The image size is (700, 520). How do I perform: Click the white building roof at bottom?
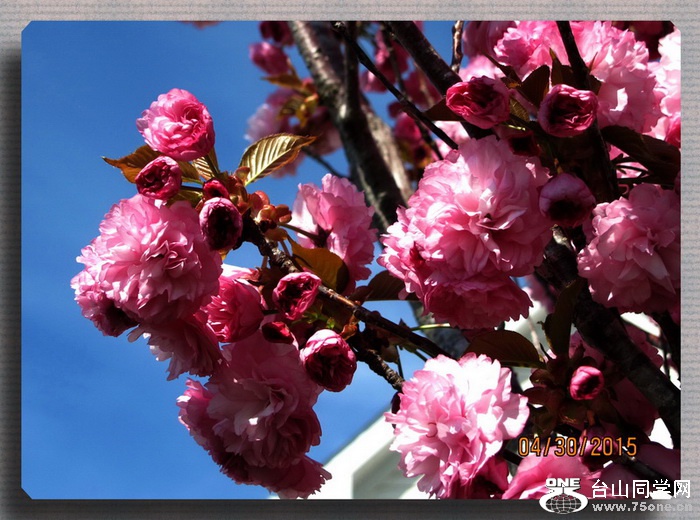(x=360, y=468)
